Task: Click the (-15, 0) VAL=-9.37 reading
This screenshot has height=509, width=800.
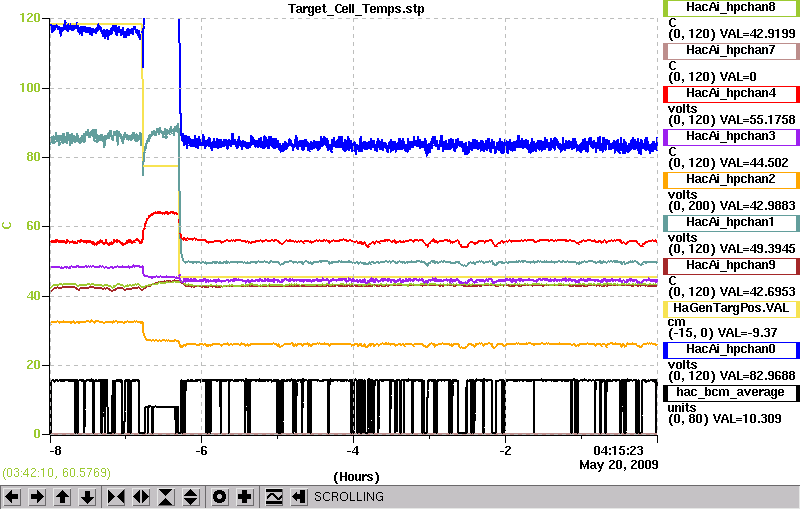Action: click(722, 333)
